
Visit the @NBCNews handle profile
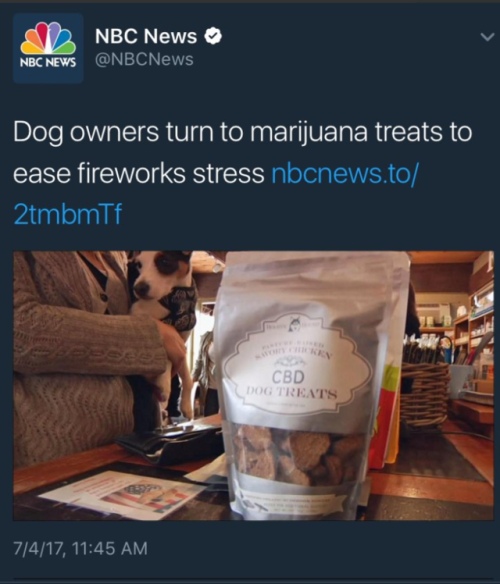tap(144, 60)
